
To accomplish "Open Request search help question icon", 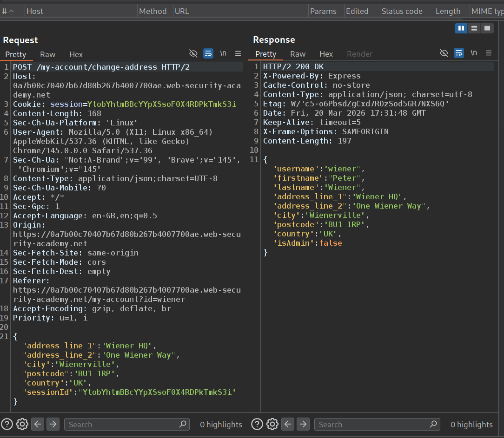I will click(7, 424).
